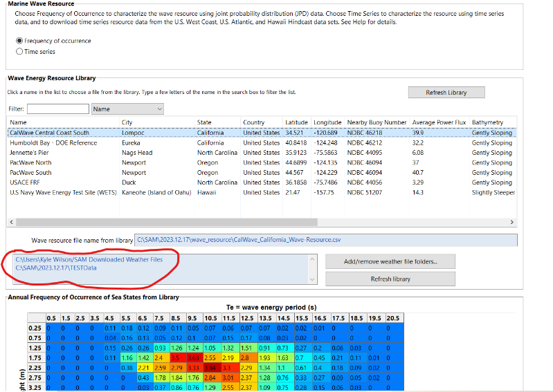
Task: Select the Time series radio button
Action: pyautogui.click(x=19, y=51)
